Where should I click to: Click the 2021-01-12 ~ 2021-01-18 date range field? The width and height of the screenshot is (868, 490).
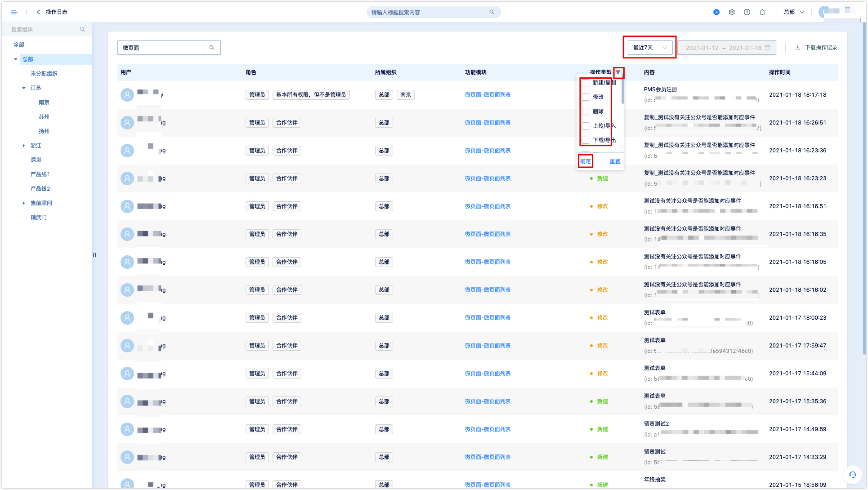tap(727, 47)
